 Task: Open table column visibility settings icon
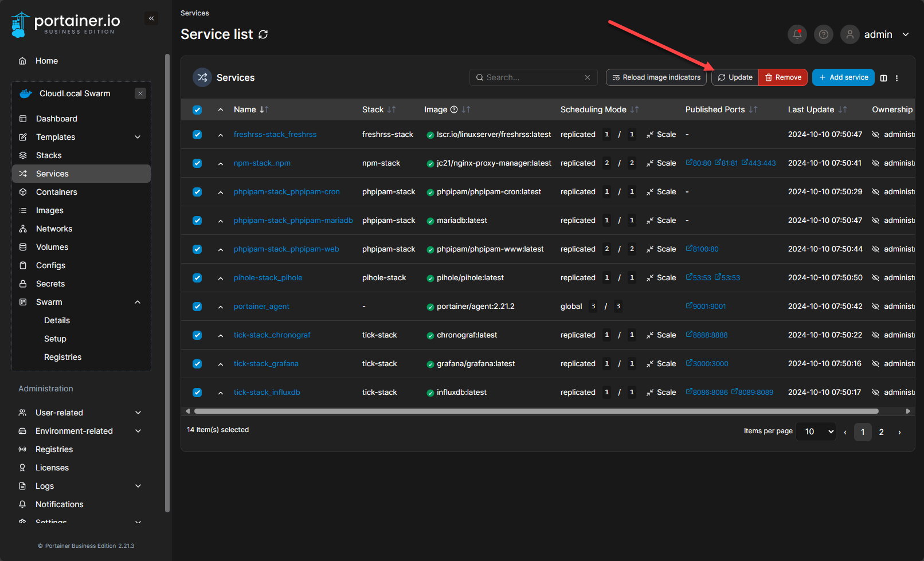tap(883, 78)
